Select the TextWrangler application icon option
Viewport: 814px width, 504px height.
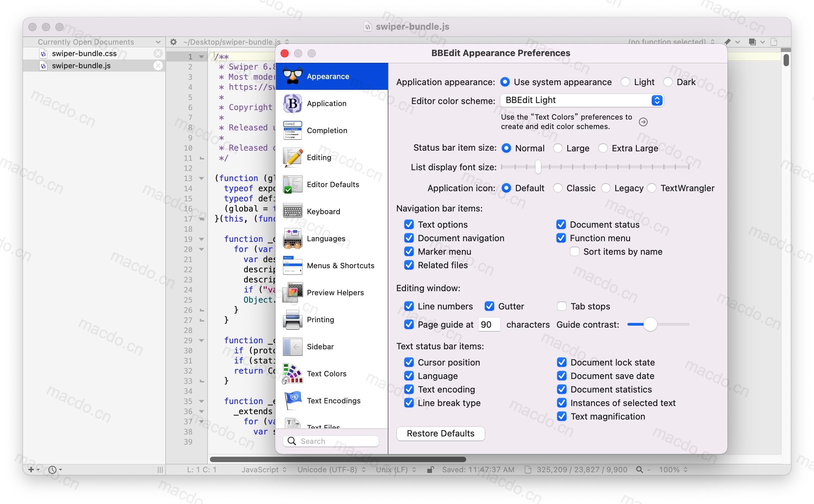coord(652,188)
